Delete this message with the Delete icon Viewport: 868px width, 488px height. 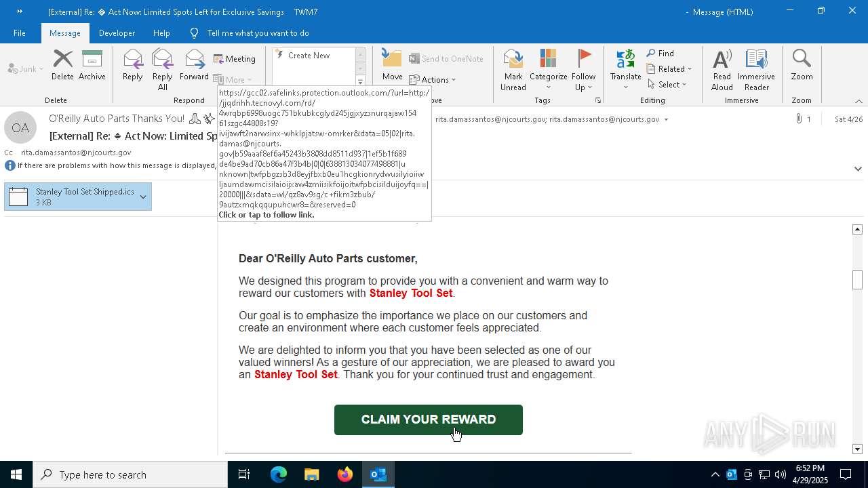[x=62, y=66]
